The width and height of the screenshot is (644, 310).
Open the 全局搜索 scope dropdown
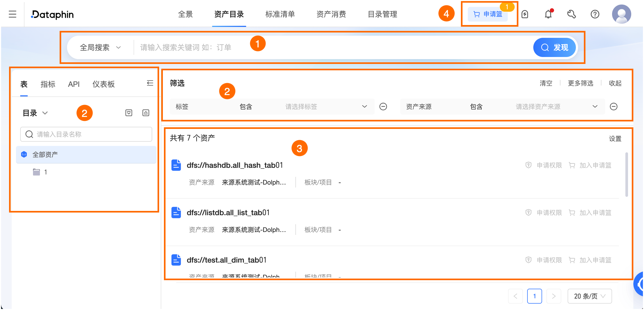[x=100, y=47]
